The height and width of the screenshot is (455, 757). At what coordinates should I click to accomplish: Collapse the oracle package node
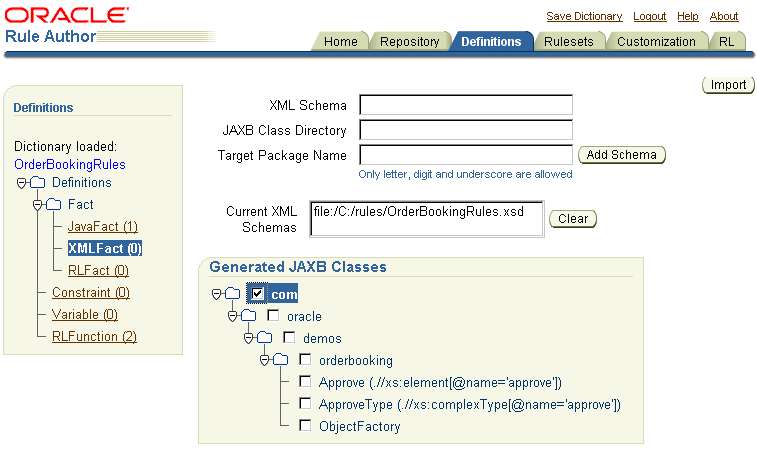pos(232,316)
